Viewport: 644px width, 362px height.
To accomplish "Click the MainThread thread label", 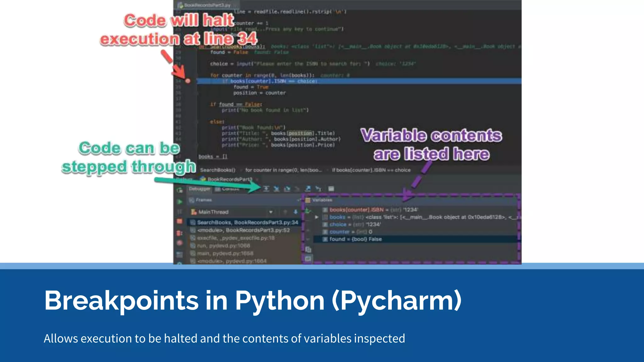I will point(213,212).
